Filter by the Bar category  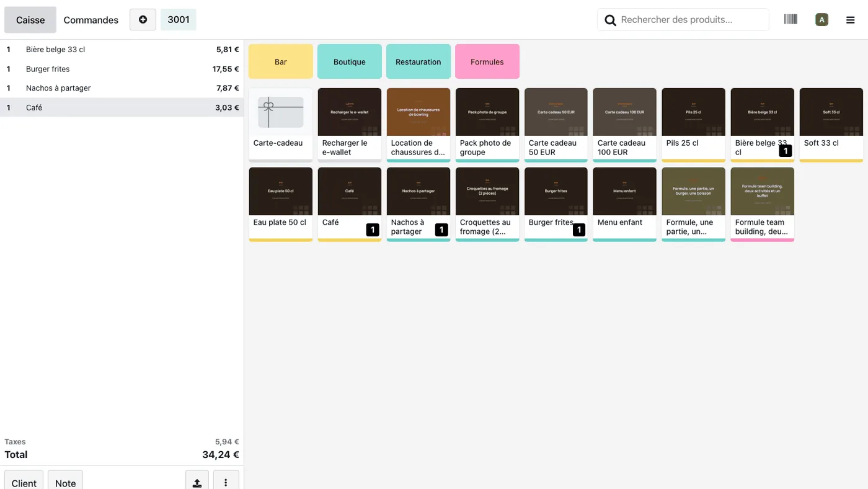click(281, 61)
